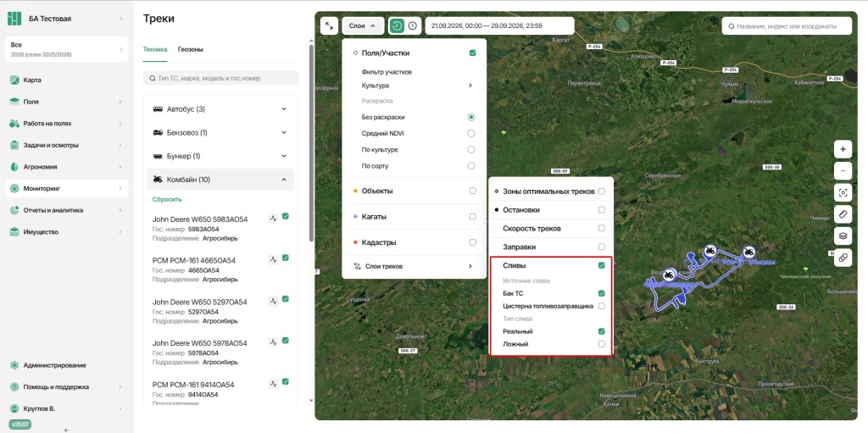
Task: Zoom in the map with plus button
Action: [843, 149]
